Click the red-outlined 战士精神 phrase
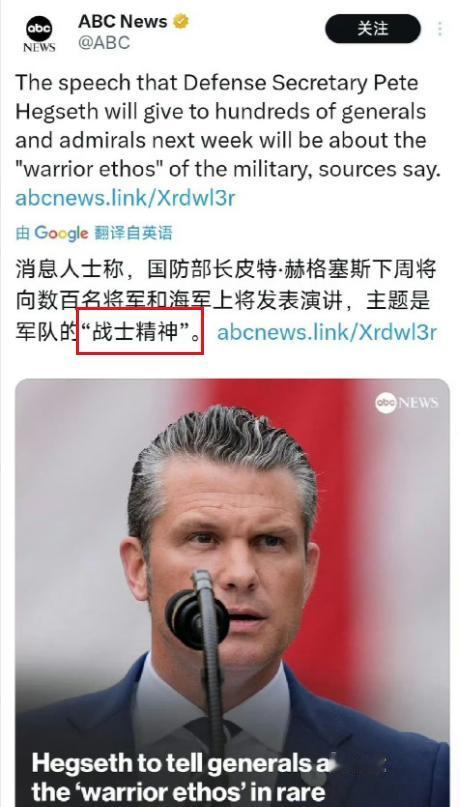The width and height of the screenshot is (460, 807). pyautogui.click(x=140, y=331)
